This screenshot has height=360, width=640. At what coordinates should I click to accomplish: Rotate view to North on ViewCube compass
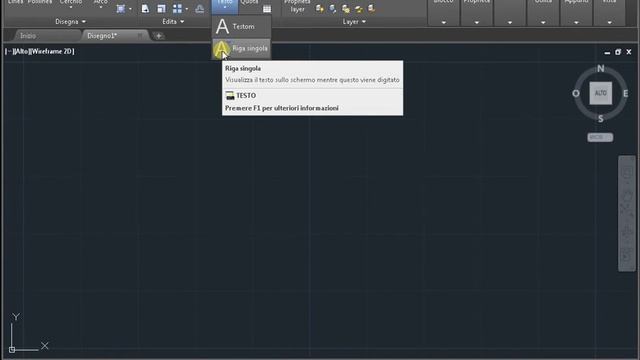tap(601, 69)
